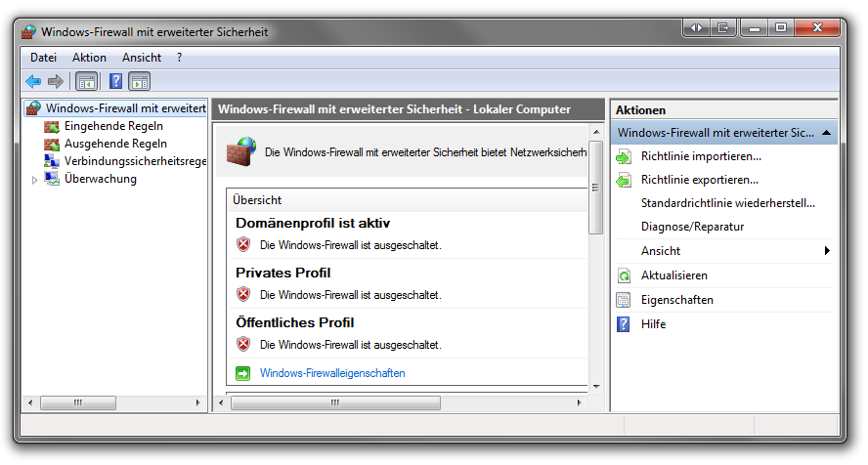Click the center pane vertical scrollbar down arrow
Screen dimensions: 868x465
(596, 385)
